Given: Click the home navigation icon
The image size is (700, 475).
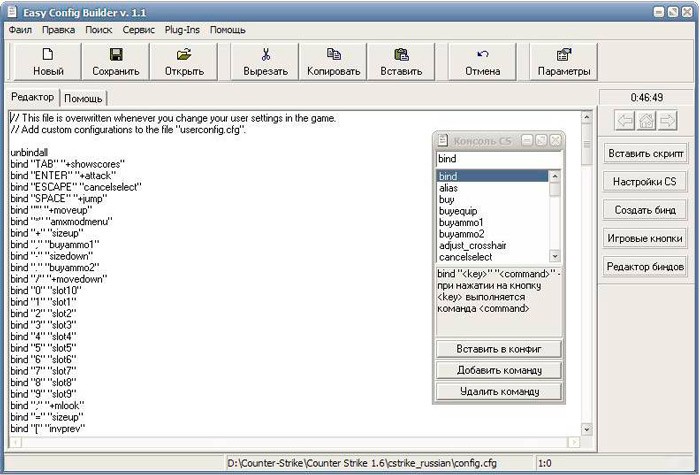Looking at the screenshot, I should pos(646,120).
